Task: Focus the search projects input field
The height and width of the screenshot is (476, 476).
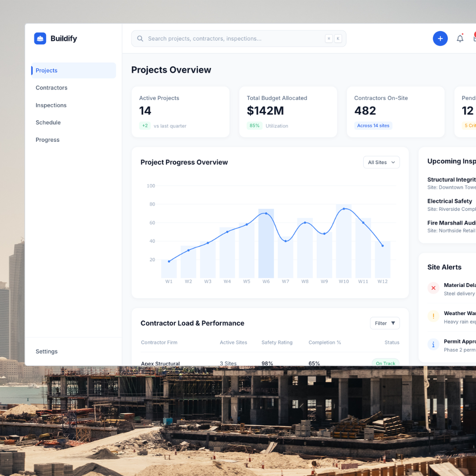Action: click(x=238, y=39)
